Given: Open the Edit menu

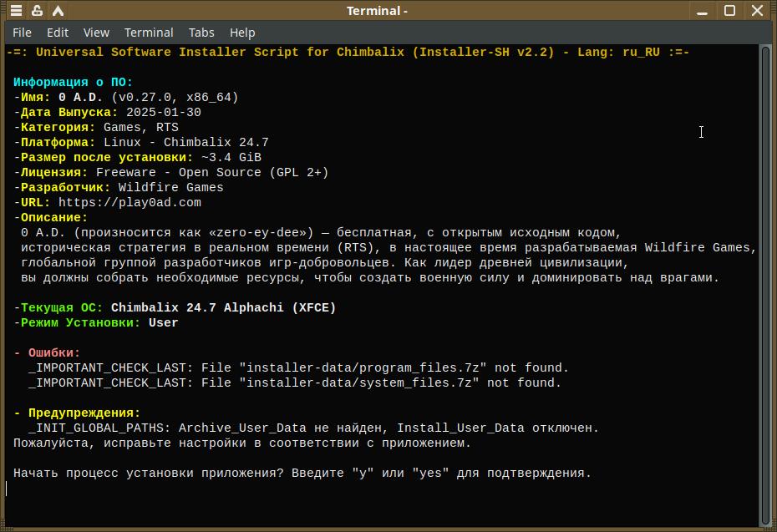Looking at the screenshot, I should point(58,33).
